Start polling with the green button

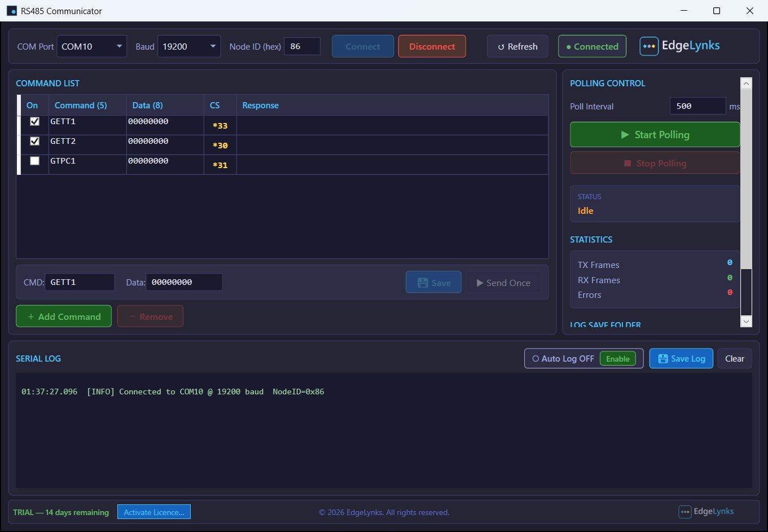click(655, 135)
